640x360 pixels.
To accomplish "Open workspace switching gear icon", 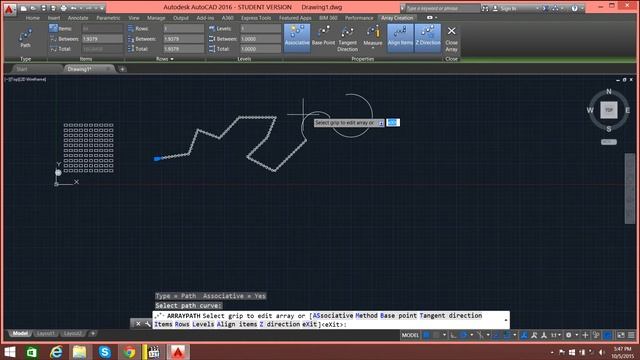I will point(569,335).
